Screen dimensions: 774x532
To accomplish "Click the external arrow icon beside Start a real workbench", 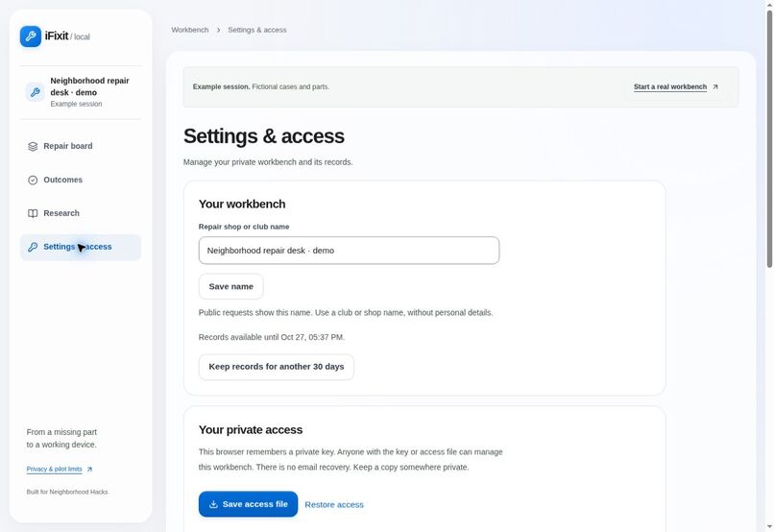I will (x=715, y=86).
